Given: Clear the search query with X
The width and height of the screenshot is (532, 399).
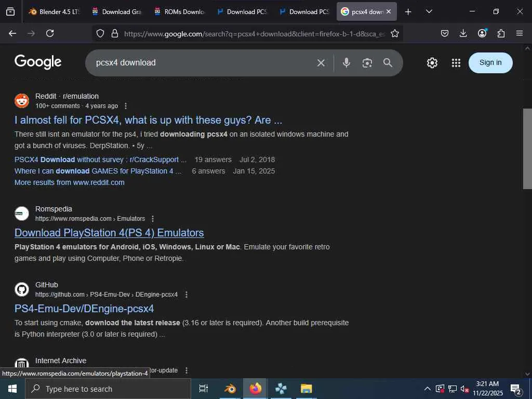Looking at the screenshot, I should 321,63.
